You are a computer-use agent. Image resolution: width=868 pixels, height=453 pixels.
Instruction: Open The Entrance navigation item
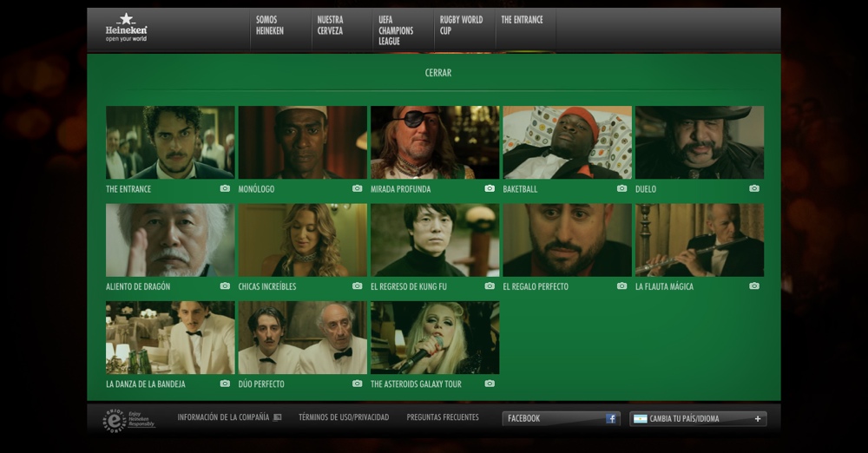point(522,19)
